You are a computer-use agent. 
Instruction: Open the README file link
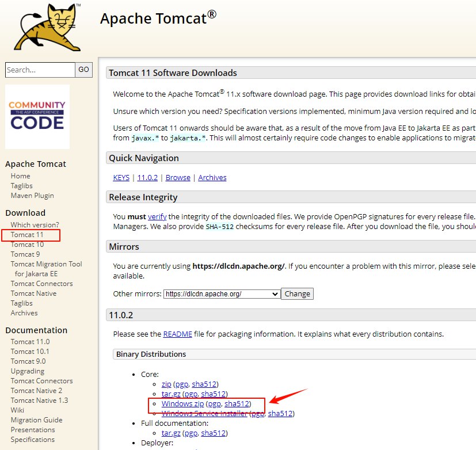177,334
